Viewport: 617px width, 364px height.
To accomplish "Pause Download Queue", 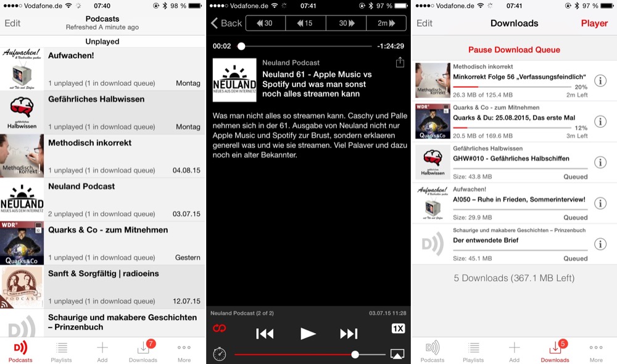I will [x=514, y=49].
